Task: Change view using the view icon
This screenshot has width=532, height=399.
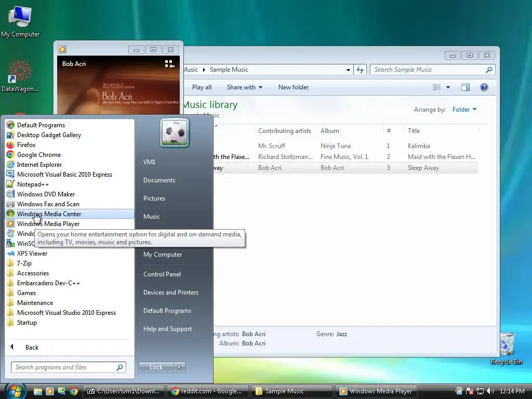Action: point(436,87)
